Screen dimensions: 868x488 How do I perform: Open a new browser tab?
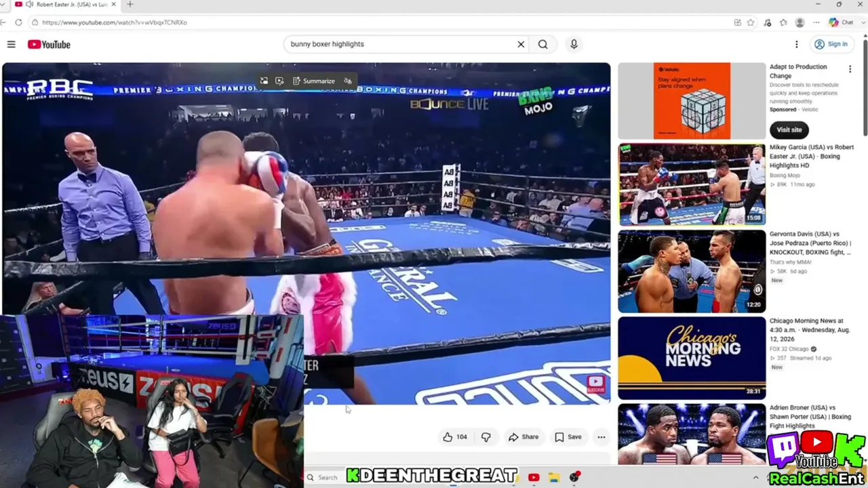coord(130,5)
